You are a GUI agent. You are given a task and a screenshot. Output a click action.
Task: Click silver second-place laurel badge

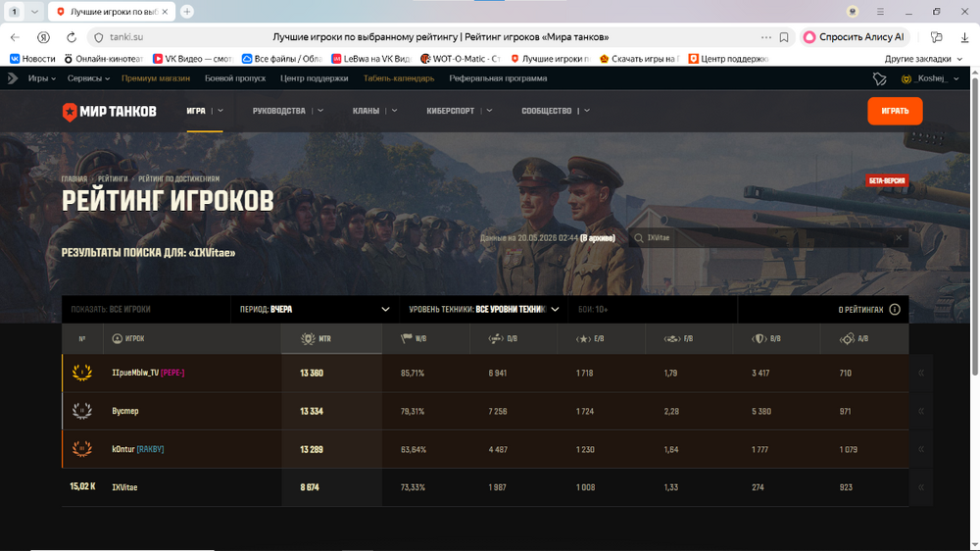coord(82,411)
